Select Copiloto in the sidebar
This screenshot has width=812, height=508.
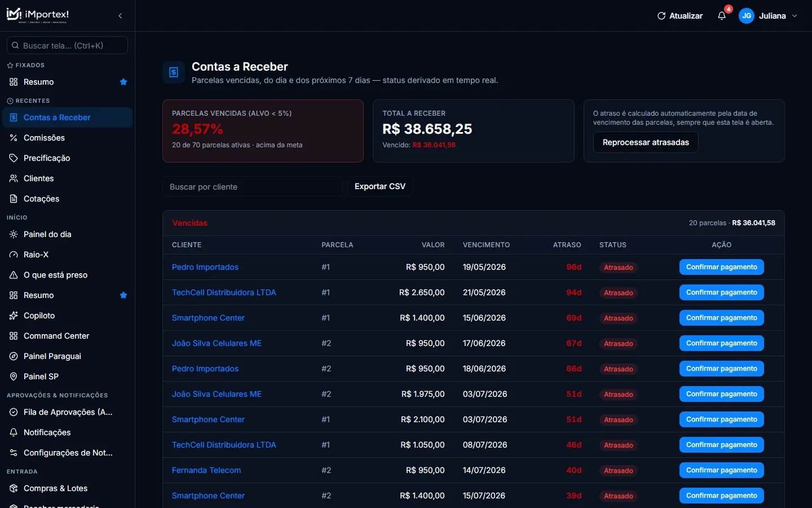[68, 316]
